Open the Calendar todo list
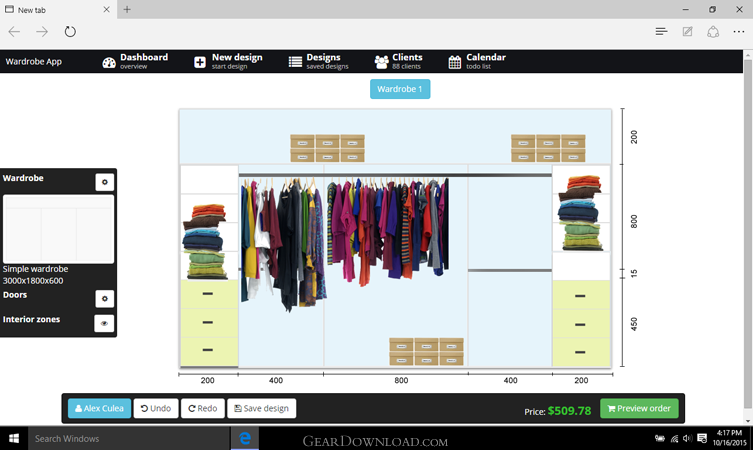Image resolution: width=753 pixels, height=450 pixels. [x=477, y=61]
